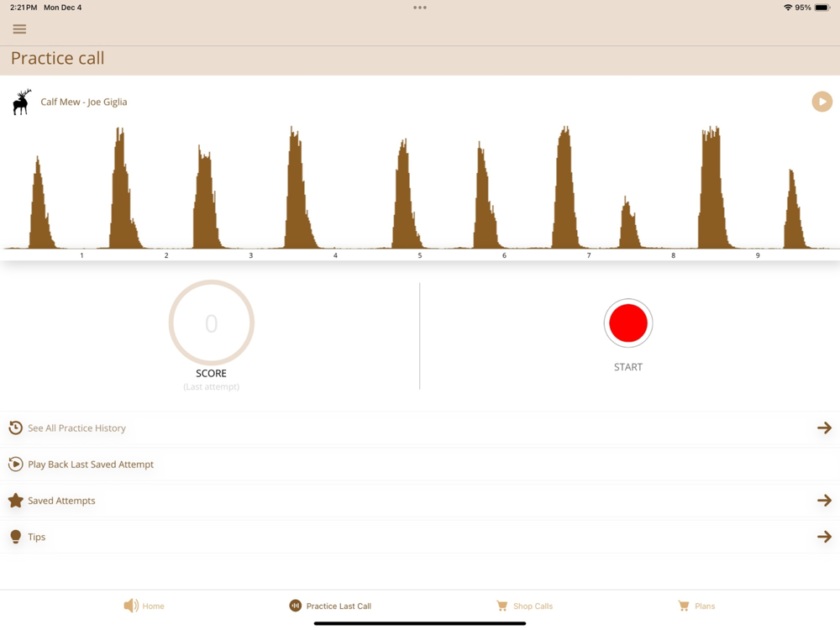Screen dimensions: 840x630
Task: Play the Calf Mew sample call
Action: tap(822, 102)
